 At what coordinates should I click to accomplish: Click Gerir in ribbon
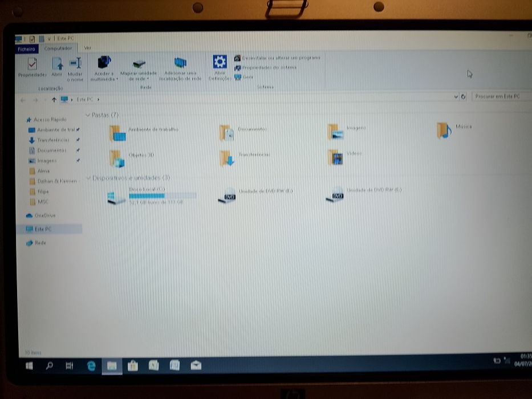coord(243,77)
